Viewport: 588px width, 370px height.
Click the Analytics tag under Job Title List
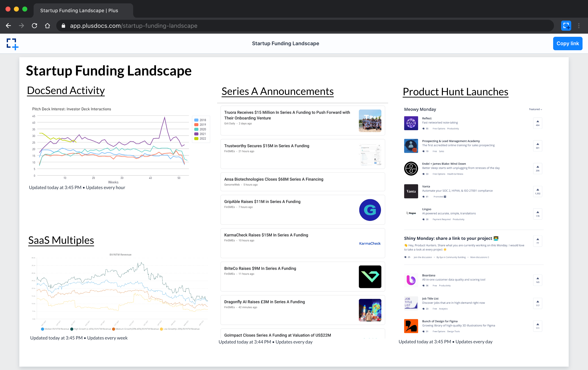pyautogui.click(x=443, y=309)
